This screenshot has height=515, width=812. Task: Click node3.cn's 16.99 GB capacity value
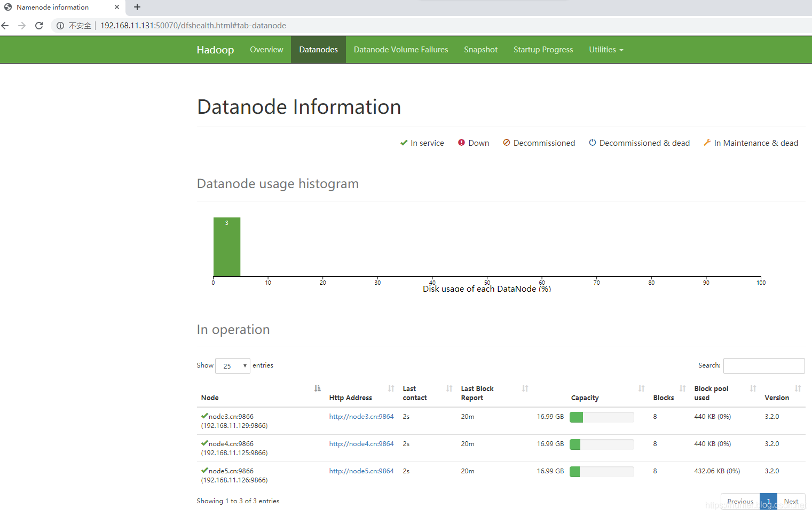[x=550, y=417]
